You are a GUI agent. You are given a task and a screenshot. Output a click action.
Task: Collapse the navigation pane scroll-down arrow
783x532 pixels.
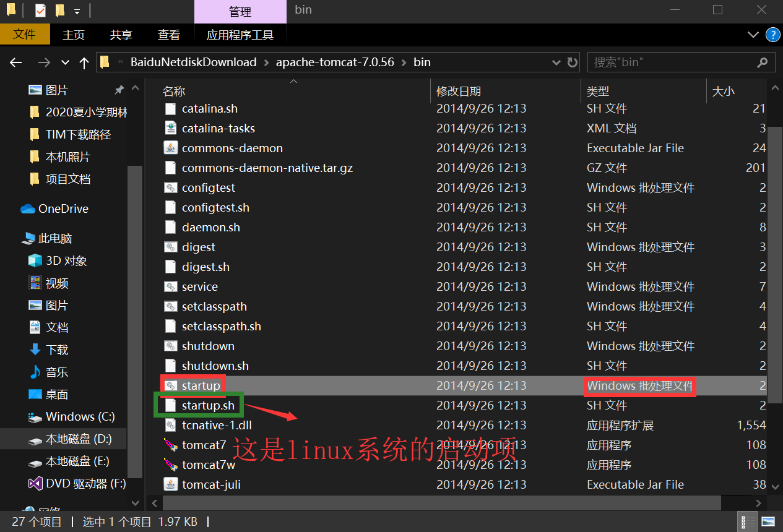(135, 502)
